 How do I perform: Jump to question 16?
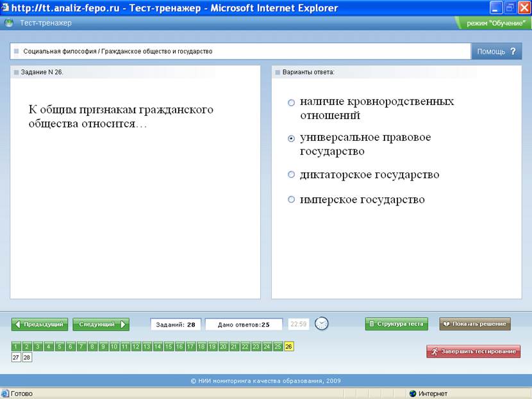(179, 346)
